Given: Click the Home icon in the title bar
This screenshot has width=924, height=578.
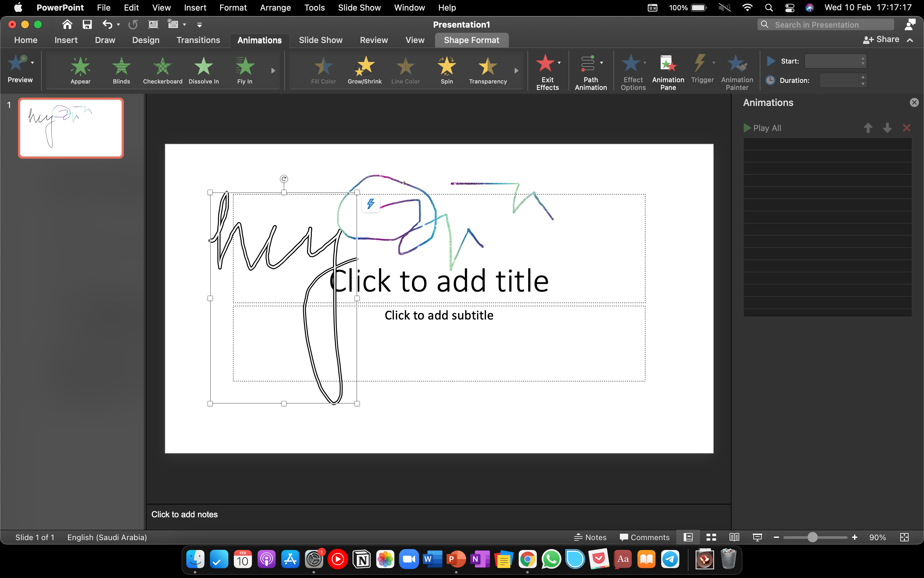Looking at the screenshot, I should [x=67, y=24].
